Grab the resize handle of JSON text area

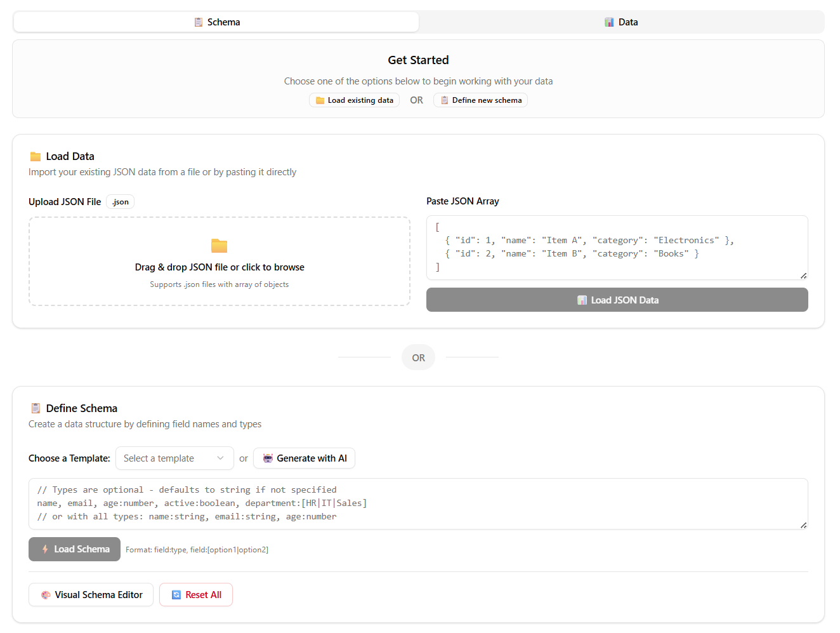(803, 276)
